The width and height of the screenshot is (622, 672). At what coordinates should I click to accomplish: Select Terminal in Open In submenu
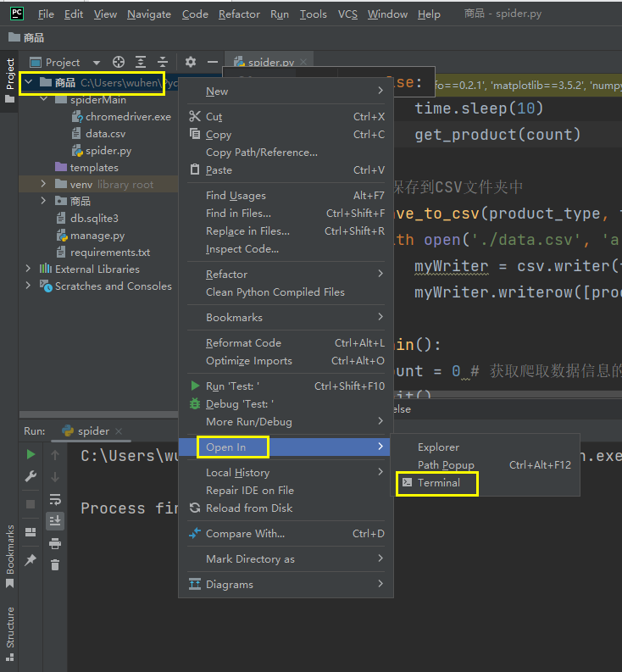(438, 483)
